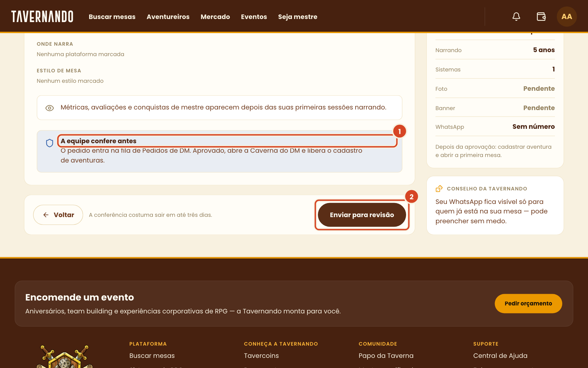
Task: Click the ESTILO DE MESA section label
Action: (59, 71)
